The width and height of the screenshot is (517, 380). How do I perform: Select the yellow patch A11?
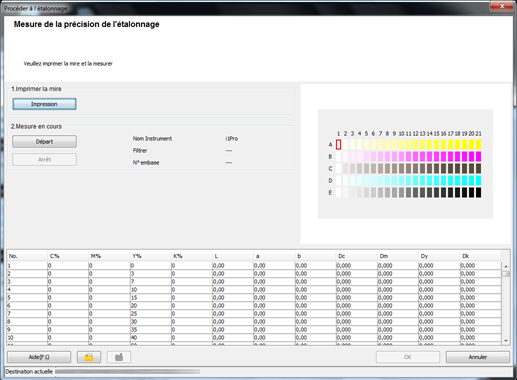point(408,144)
